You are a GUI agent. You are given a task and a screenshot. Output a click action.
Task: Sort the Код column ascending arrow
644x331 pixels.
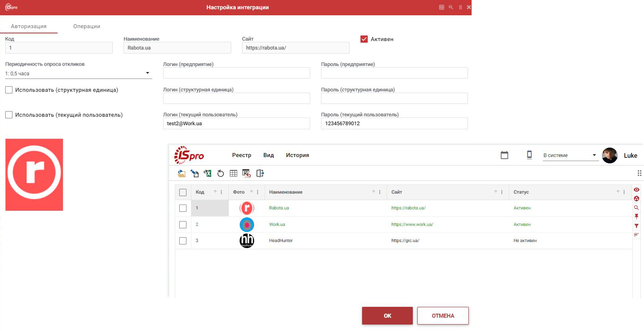point(215,192)
